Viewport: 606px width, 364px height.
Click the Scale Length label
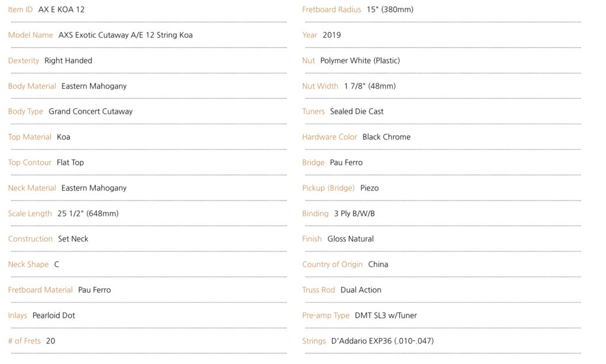pyautogui.click(x=30, y=214)
